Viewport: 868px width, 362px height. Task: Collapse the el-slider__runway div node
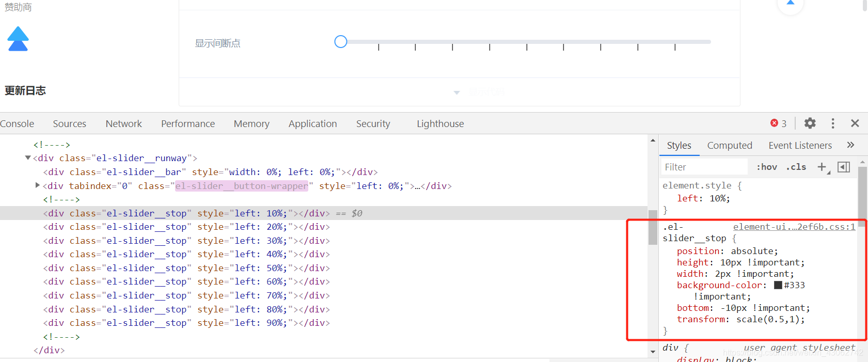point(28,158)
